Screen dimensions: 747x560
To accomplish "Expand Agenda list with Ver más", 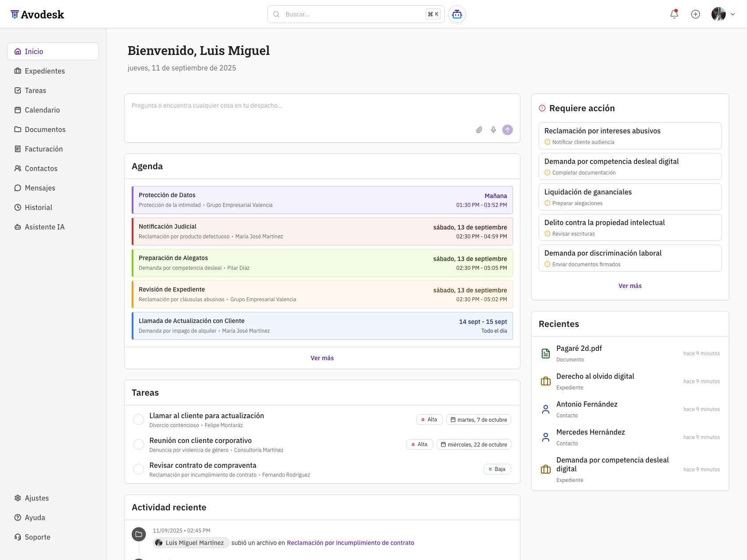I will [322, 358].
